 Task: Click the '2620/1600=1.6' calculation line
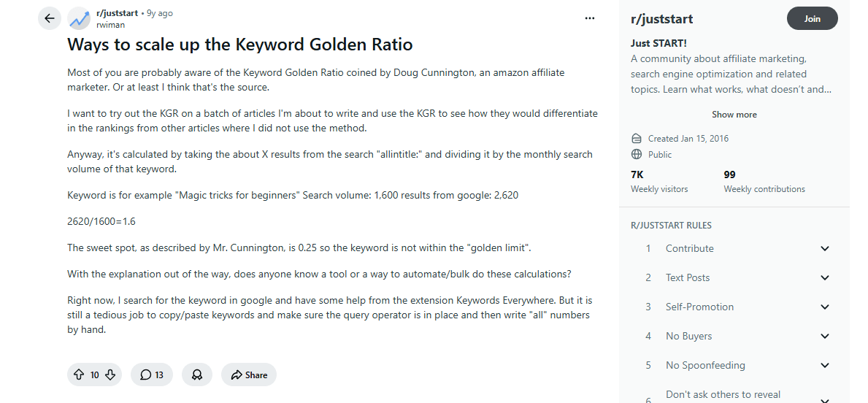[101, 221]
